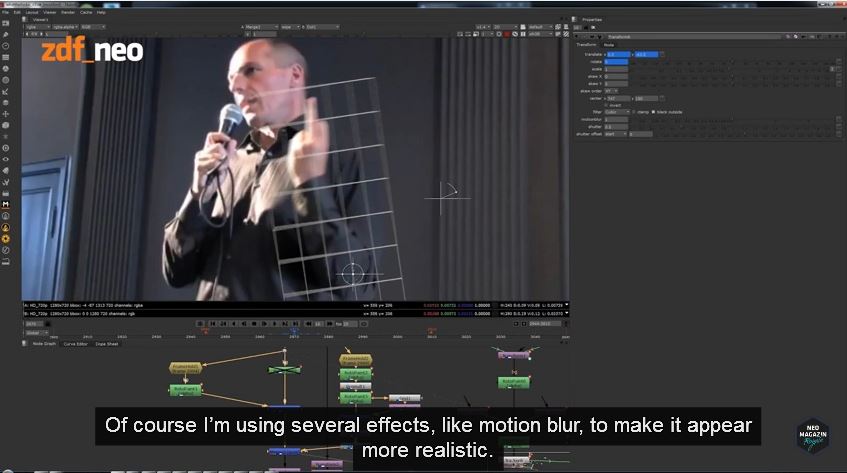Open the Node tab in Properties
The width and height of the screenshot is (847, 473).
tap(609, 45)
